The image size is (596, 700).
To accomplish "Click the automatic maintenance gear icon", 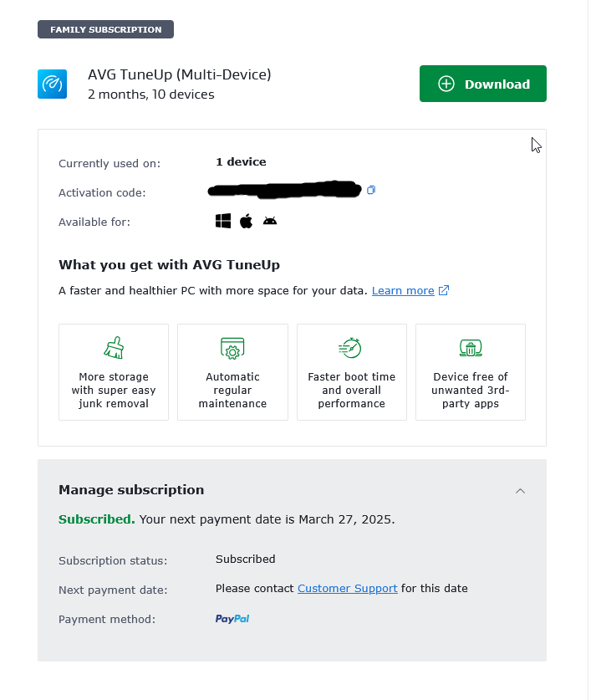I will pos(232,348).
